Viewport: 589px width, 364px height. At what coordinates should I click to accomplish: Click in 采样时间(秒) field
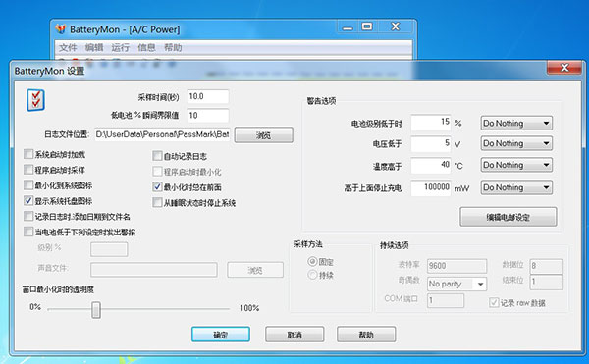coord(208,96)
